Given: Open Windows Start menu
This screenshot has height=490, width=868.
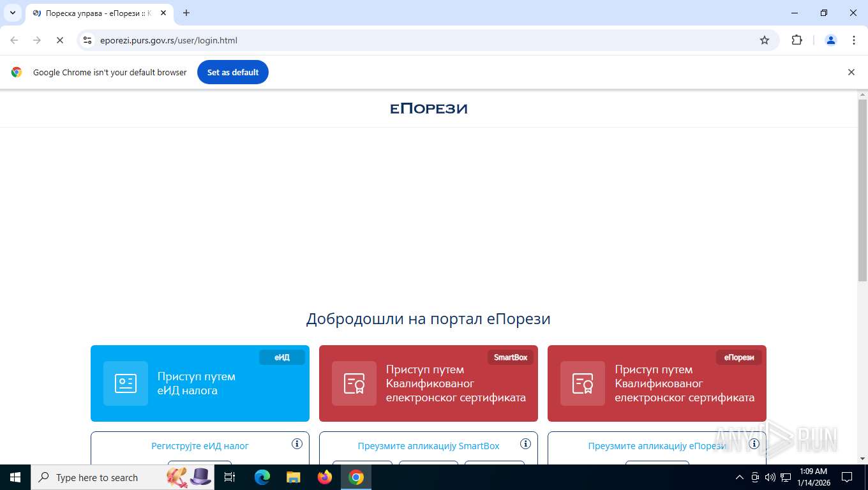Looking at the screenshot, I should pyautogui.click(x=15, y=477).
